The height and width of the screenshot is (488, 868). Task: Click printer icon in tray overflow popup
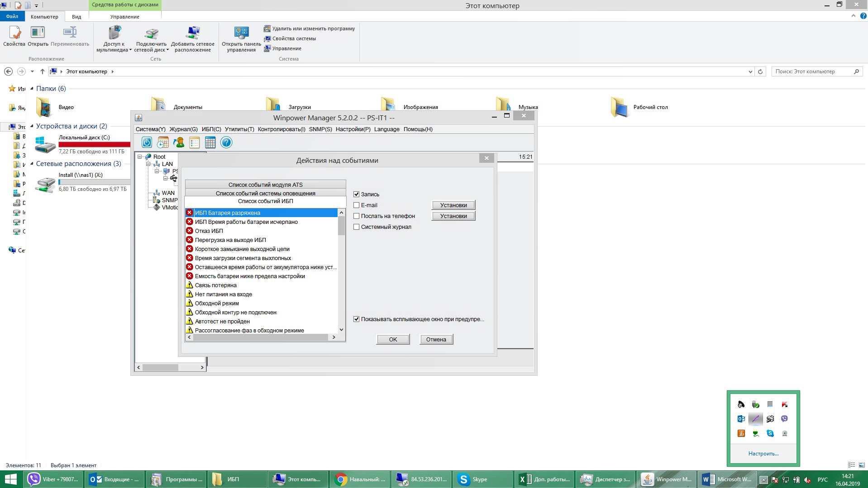770,419
